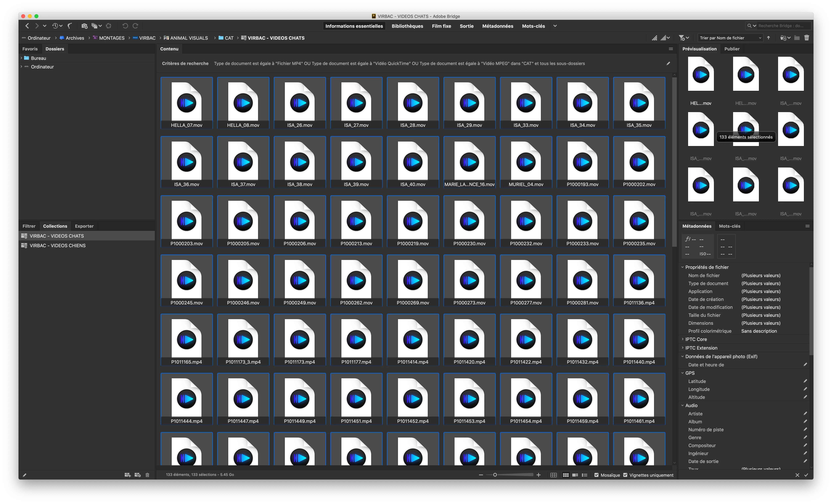The width and height of the screenshot is (832, 504).
Task: Switch to list view icon
Action: (x=585, y=475)
